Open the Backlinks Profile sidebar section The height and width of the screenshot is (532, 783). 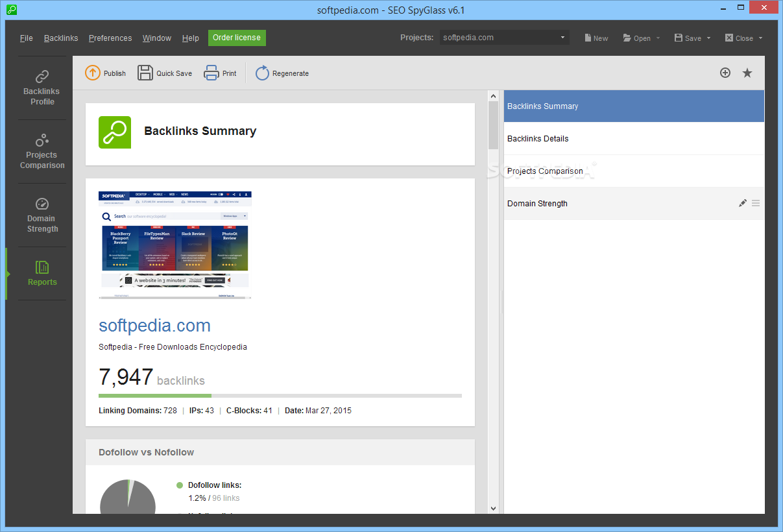tap(42, 88)
